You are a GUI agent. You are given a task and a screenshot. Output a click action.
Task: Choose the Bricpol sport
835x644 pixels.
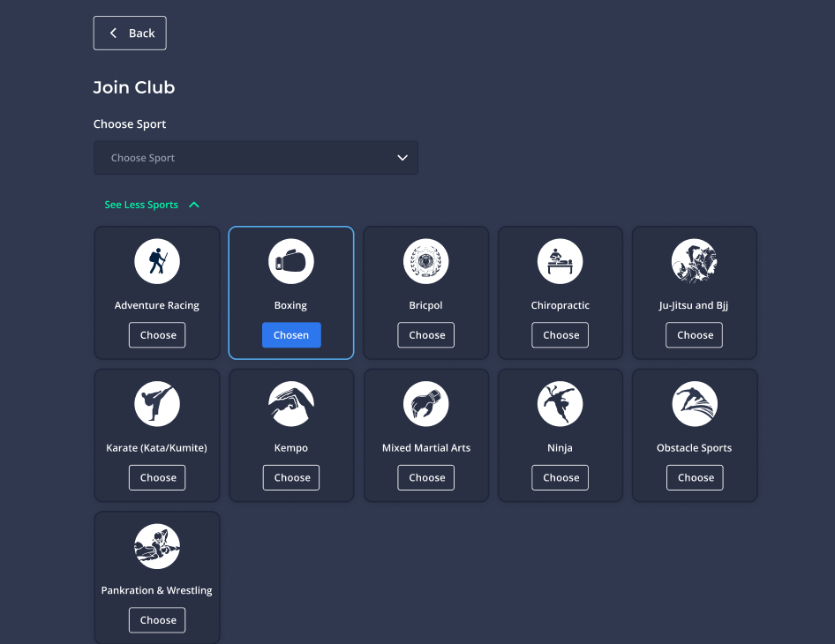pyautogui.click(x=426, y=335)
